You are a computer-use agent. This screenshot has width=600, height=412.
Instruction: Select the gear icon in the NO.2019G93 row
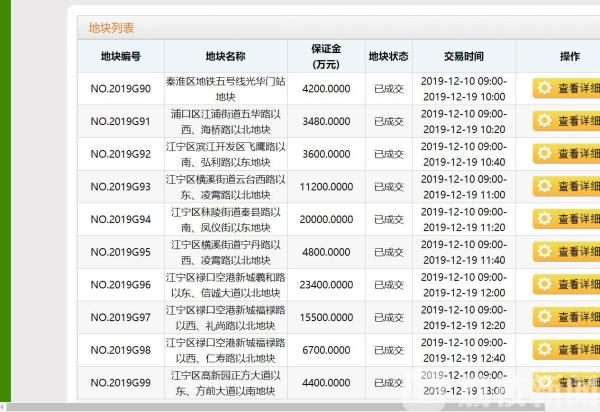544,187
